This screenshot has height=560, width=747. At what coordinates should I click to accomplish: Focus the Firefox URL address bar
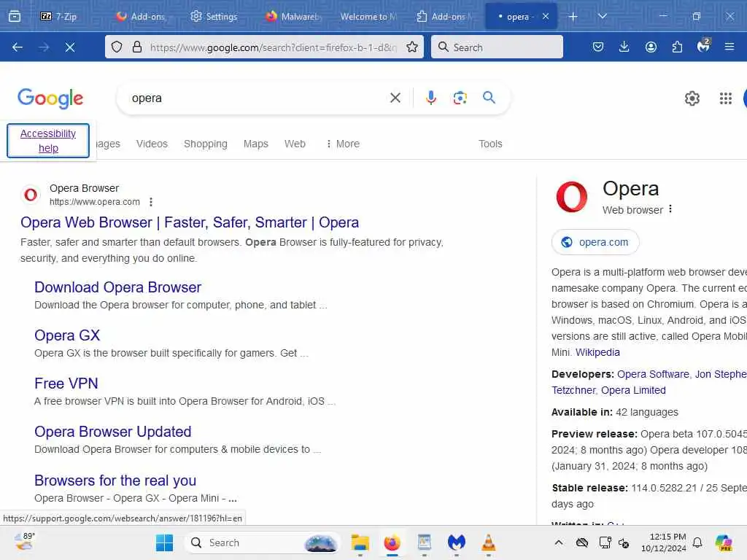pyautogui.click(x=273, y=47)
